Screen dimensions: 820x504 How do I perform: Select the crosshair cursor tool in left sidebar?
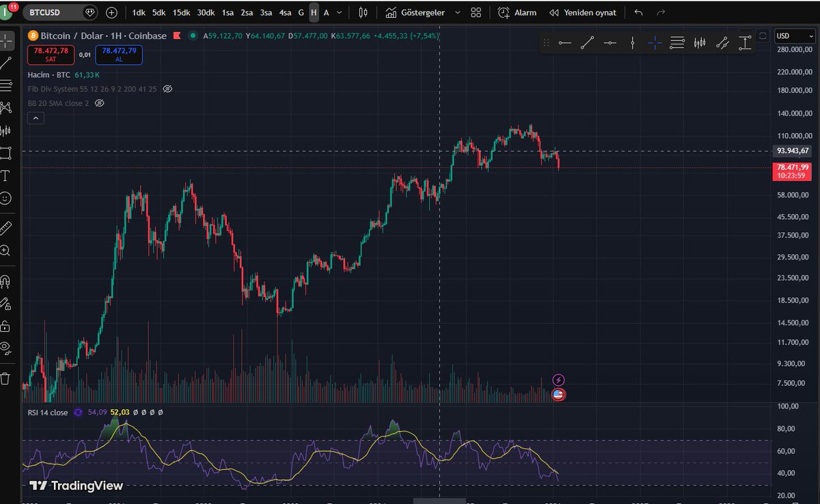point(5,41)
